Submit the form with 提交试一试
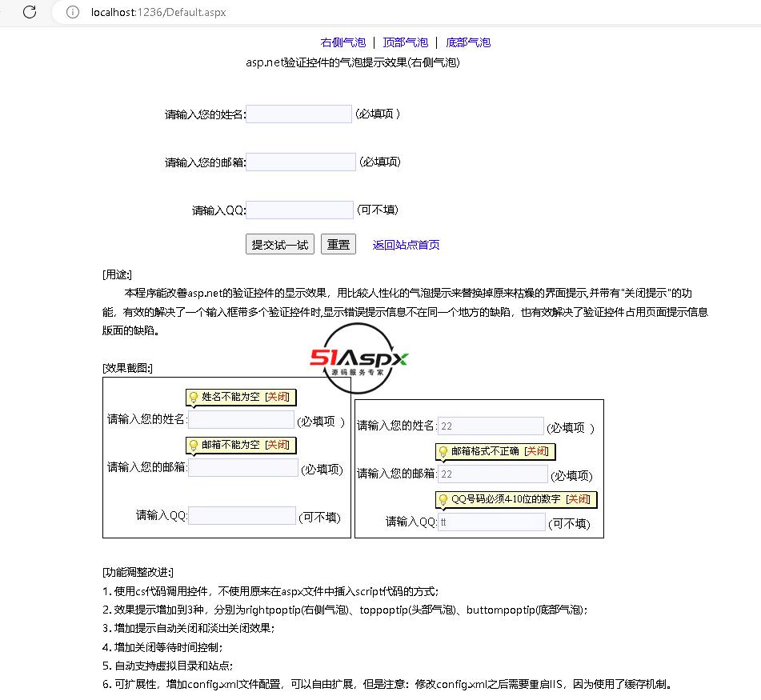This screenshot has height=700, width=761. pos(280,244)
